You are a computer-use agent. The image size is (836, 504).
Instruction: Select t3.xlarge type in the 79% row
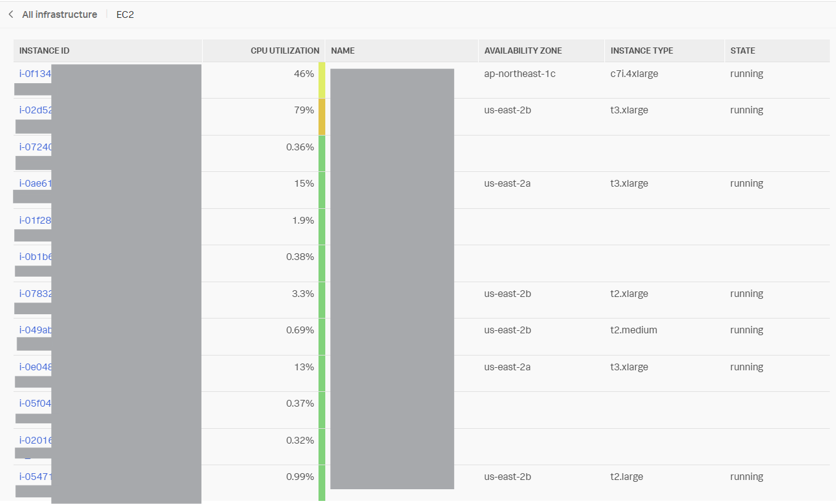[629, 110]
